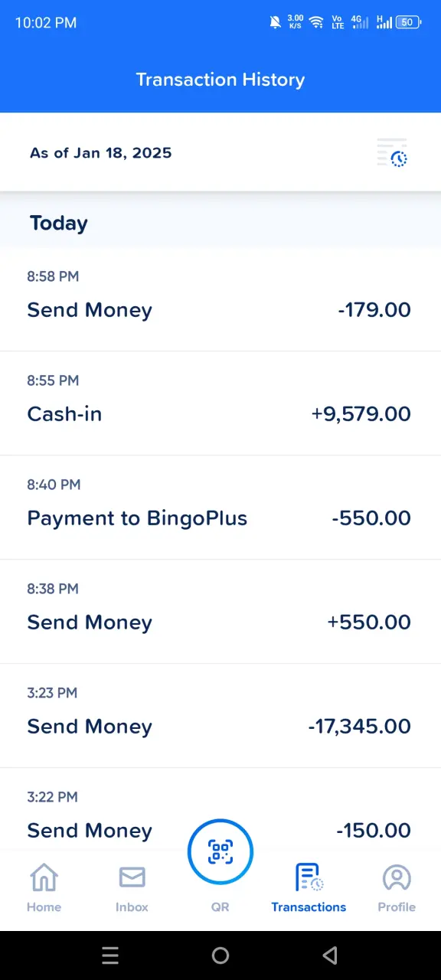Go to Home tab icon

[44, 877]
